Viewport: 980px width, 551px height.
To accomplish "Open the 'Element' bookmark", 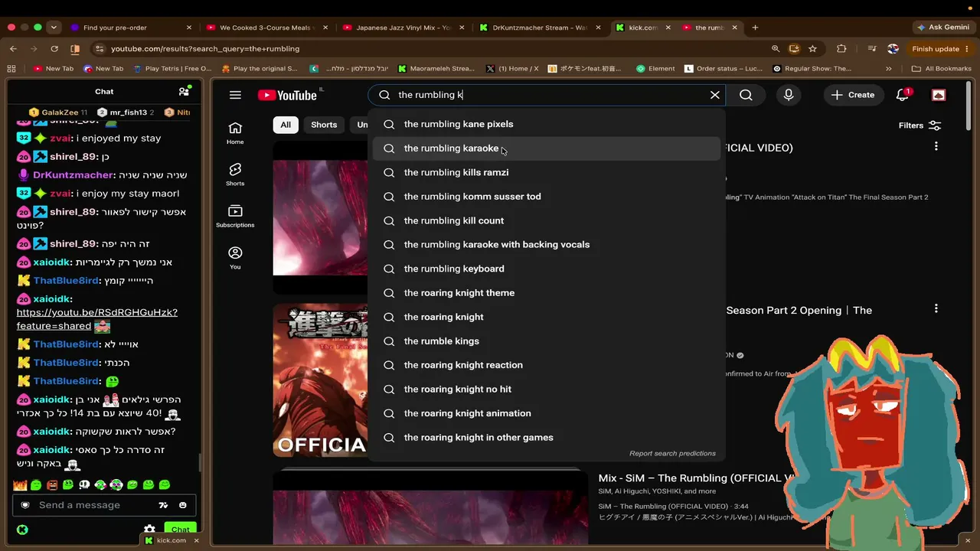I will 655,69.
